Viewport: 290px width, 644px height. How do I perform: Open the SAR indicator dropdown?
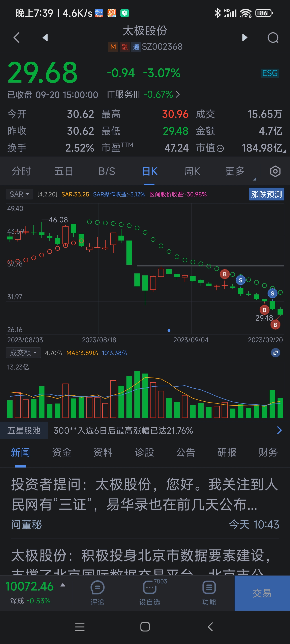tap(19, 194)
